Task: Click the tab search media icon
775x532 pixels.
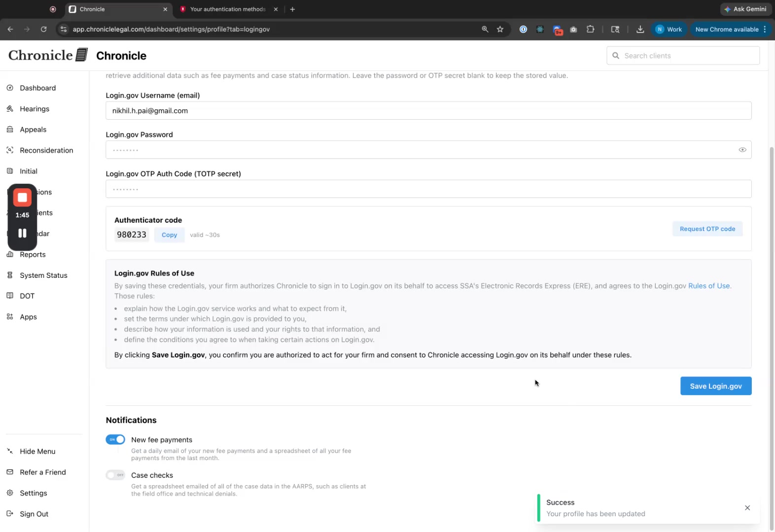Action: pos(615,30)
